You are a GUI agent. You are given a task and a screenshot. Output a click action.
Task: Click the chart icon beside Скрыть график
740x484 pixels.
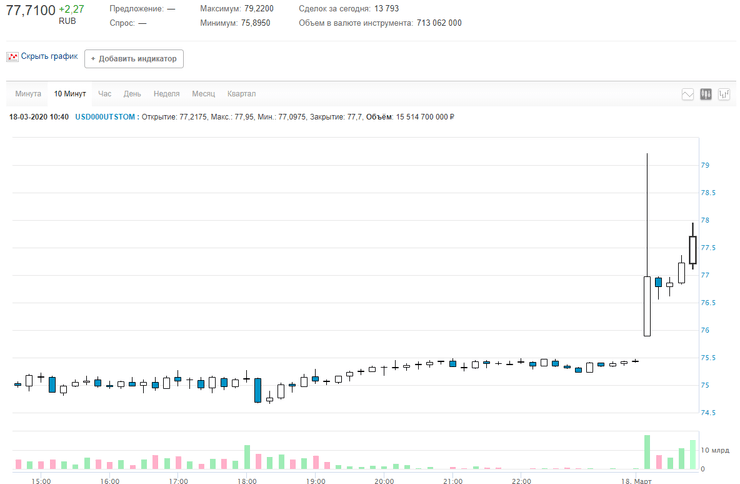tap(12, 57)
